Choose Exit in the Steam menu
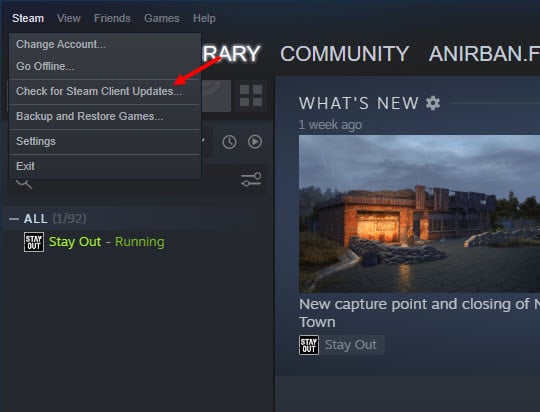Screen dimensions: 540x412 (105, 166)
